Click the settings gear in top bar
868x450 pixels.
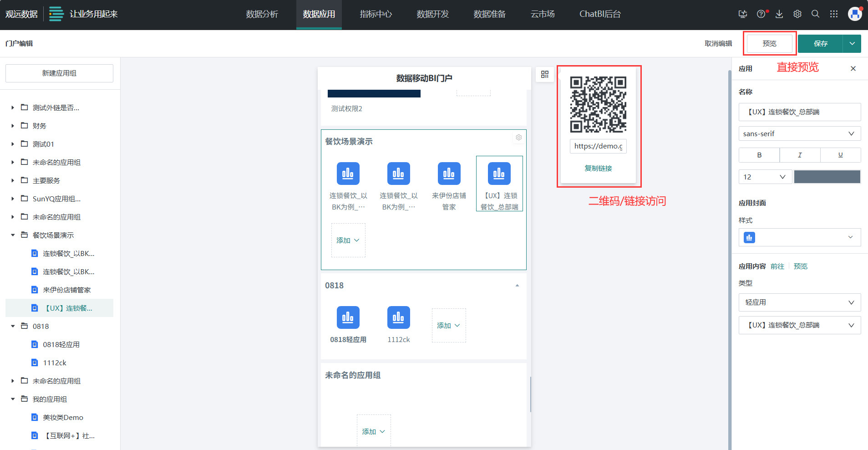point(797,14)
